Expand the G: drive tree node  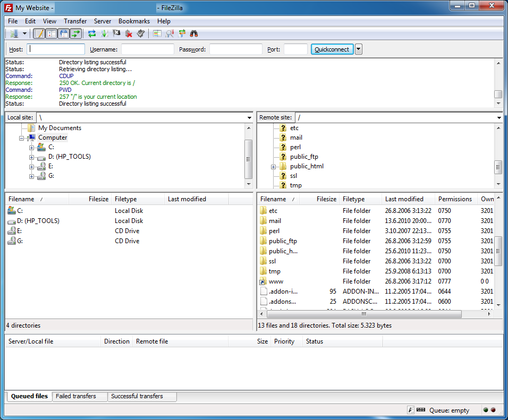[x=31, y=176]
